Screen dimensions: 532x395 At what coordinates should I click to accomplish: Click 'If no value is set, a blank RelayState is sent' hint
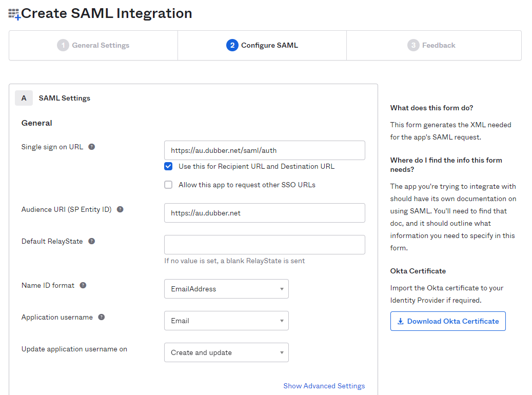pyautogui.click(x=234, y=261)
